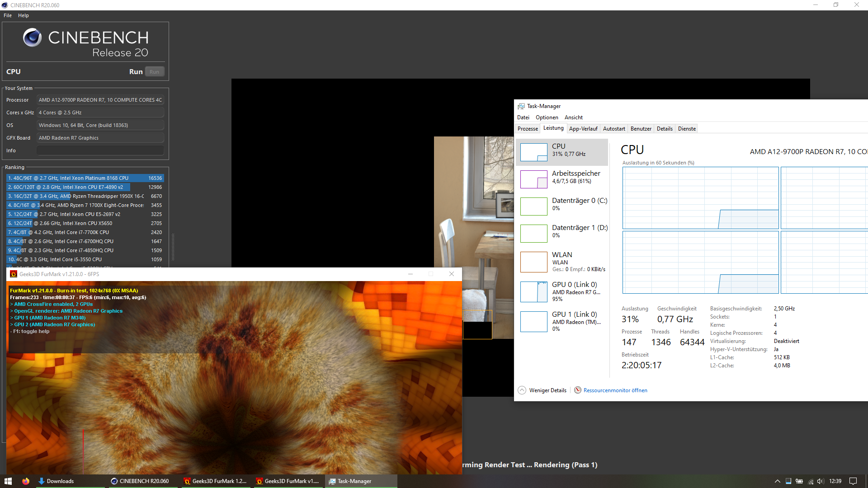868x488 pixels.
Task: Click the Windows Start button
Action: tap(8, 481)
